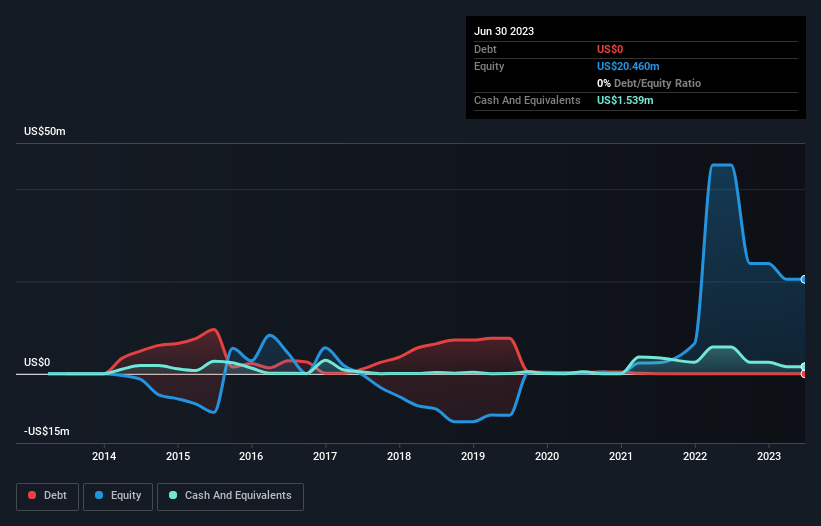This screenshot has height=526, width=821.
Task: Click the 2020 x-axis label
Action: point(547,456)
